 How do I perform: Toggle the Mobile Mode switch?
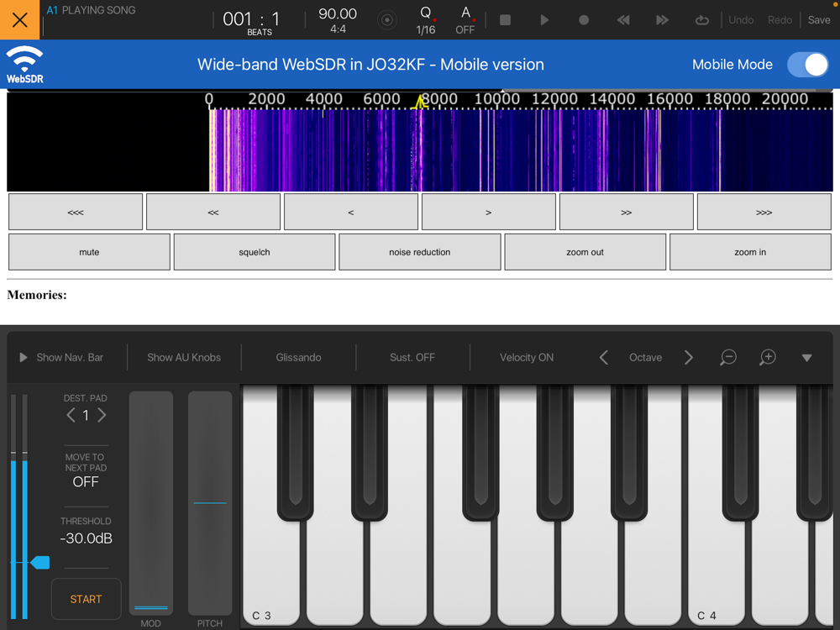tap(808, 65)
